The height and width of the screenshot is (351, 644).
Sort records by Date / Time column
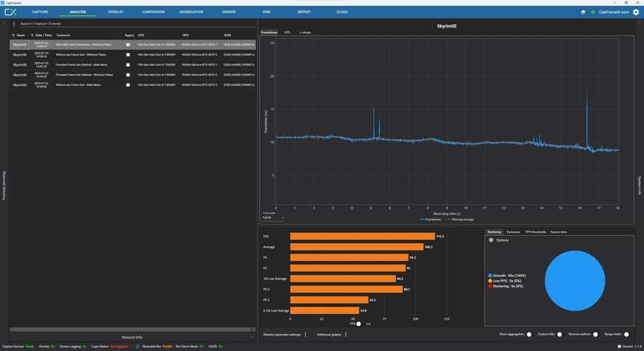[x=43, y=35]
